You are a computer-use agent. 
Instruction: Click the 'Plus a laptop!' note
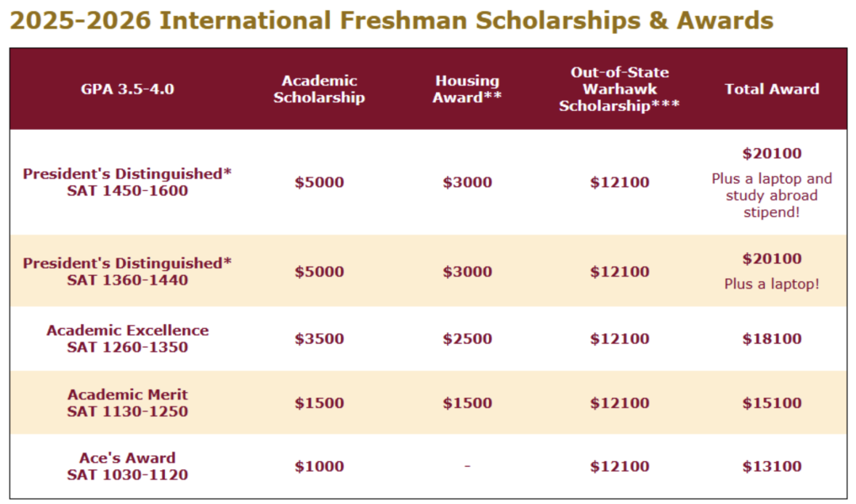(772, 284)
